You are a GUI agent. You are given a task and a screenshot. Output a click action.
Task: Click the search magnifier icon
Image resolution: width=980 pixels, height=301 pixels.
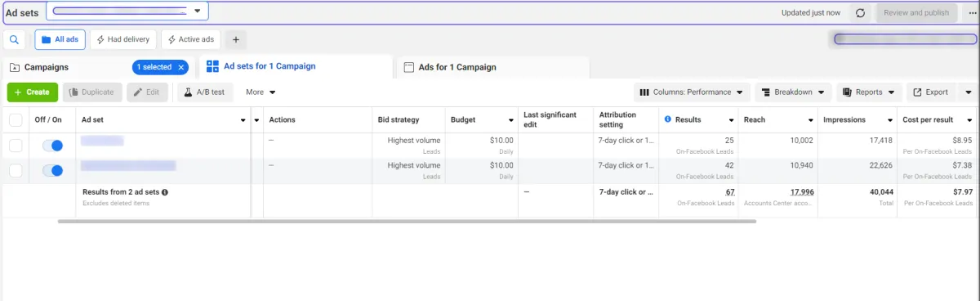(x=15, y=39)
